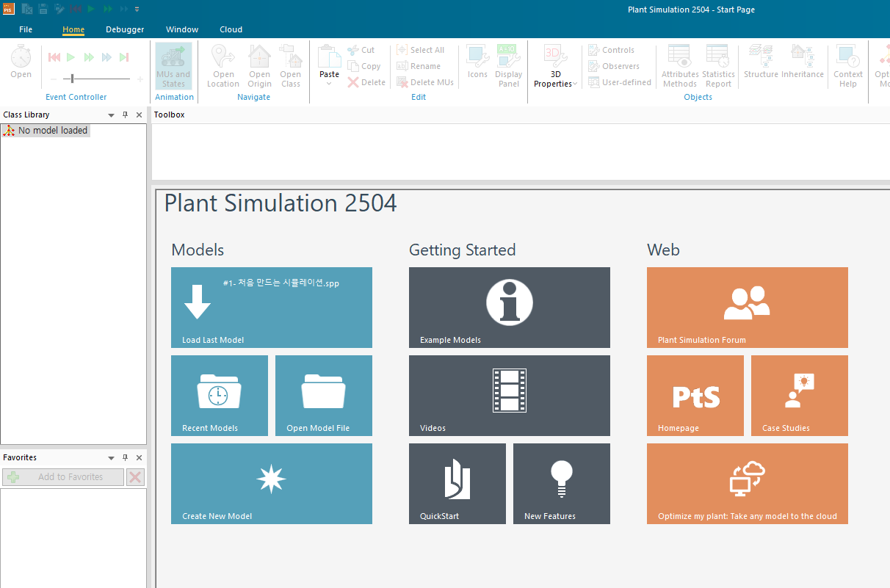Viewport: 890px width, 588px height.
Task: Click ribbon green double-arrow fast forward button
Action: tap(89, 57)
